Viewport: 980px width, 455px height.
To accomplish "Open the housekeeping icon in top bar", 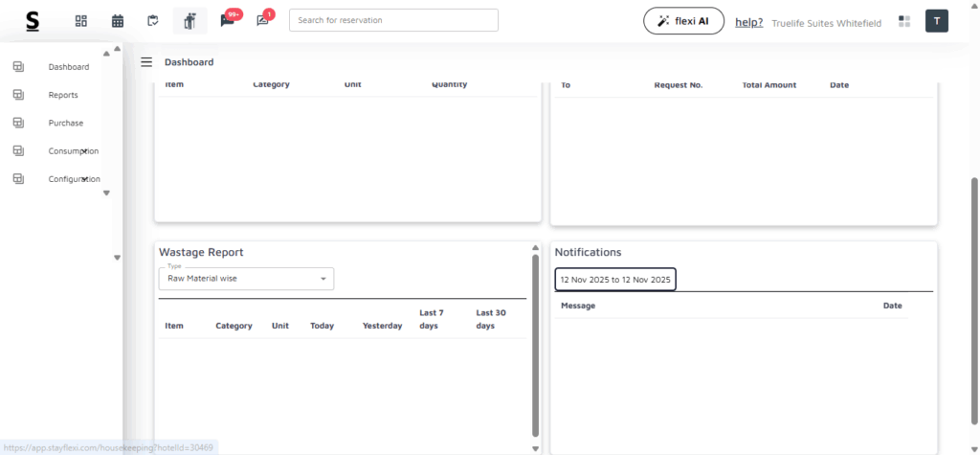I will 189,21.
